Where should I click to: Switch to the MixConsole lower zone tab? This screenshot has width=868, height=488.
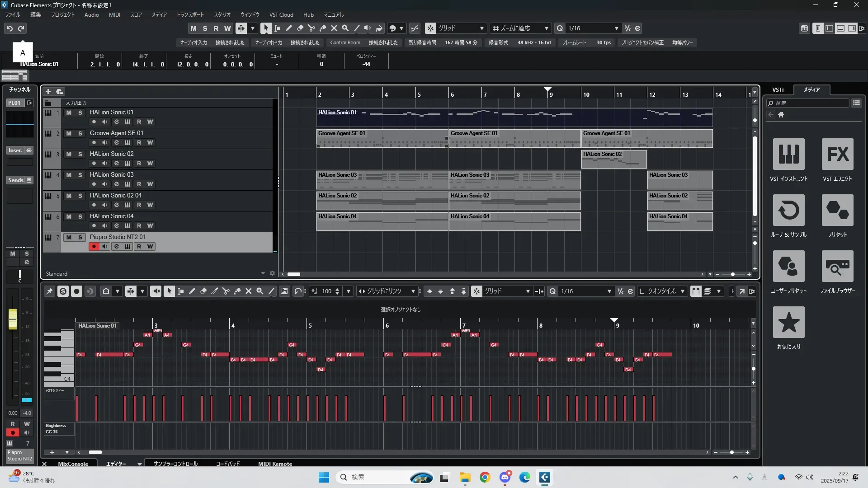pyautogui.click(x=73, y=464)
